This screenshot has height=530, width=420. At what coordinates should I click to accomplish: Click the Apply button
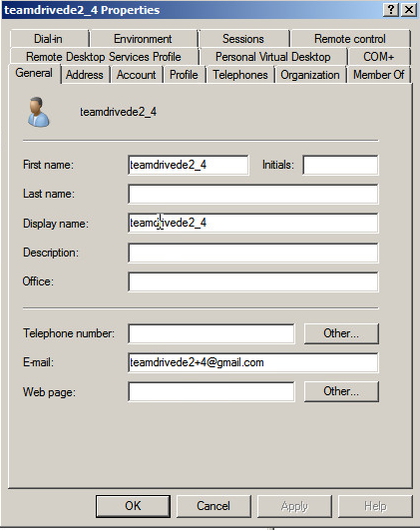[x=294, y=506]
